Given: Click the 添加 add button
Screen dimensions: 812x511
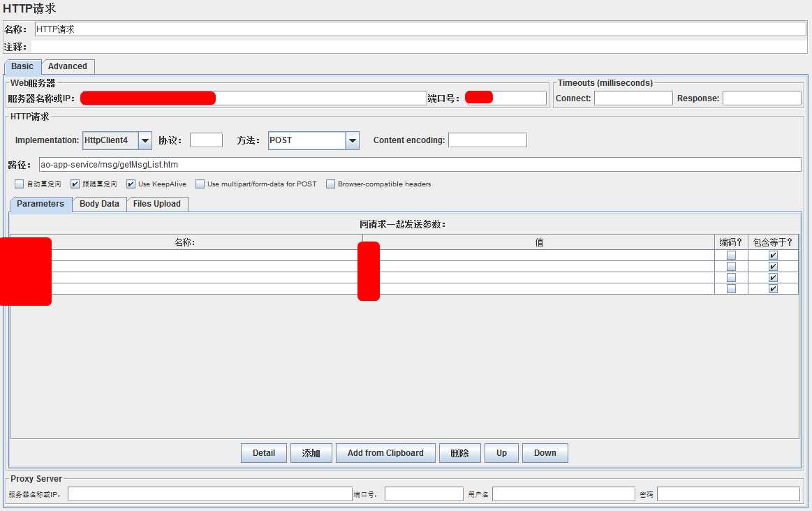Looking at the screenshot, I should pos(311,453).
